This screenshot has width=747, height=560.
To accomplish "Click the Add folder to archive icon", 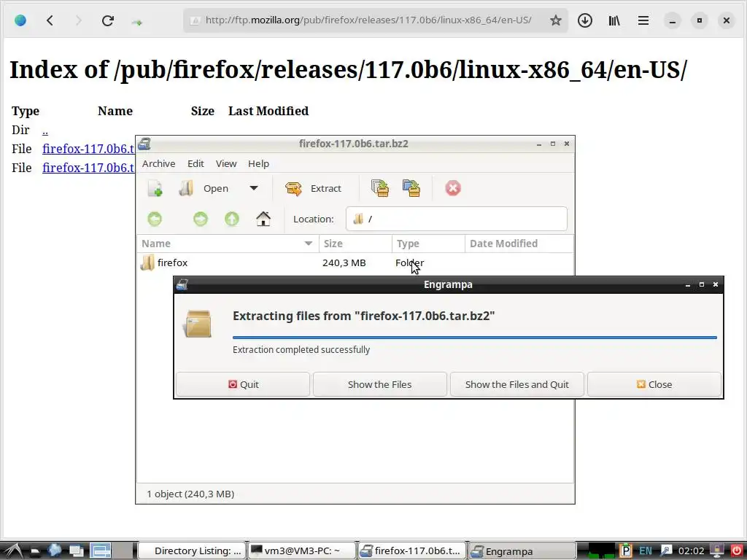I will (411, 188).
